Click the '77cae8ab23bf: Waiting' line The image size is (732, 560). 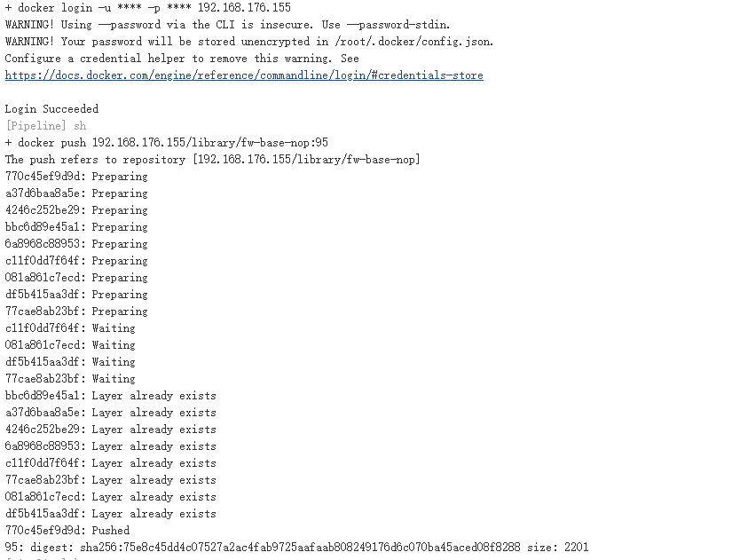[x=70, y=379]
